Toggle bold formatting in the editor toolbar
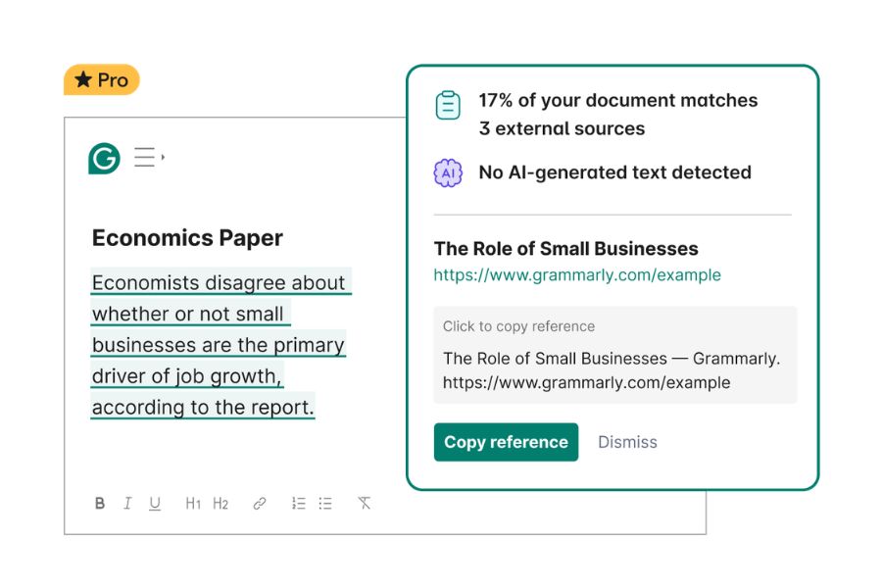The width and height of the screenshot is (882, 588). [100, 504]
